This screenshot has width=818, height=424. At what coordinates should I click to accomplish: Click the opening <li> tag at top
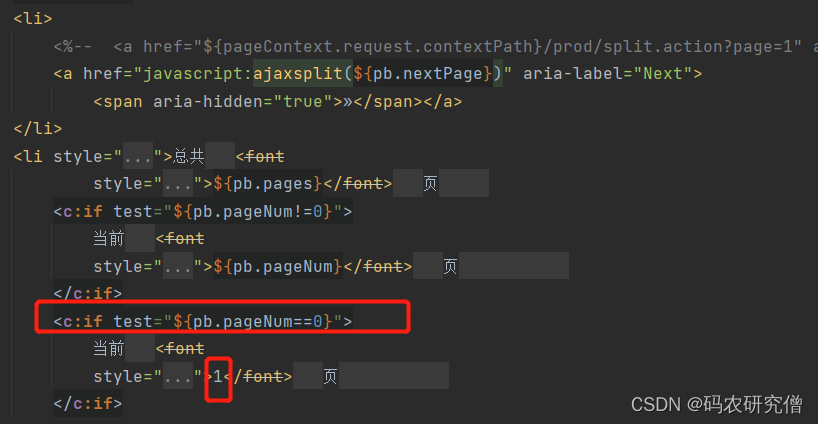pos(33,18)
